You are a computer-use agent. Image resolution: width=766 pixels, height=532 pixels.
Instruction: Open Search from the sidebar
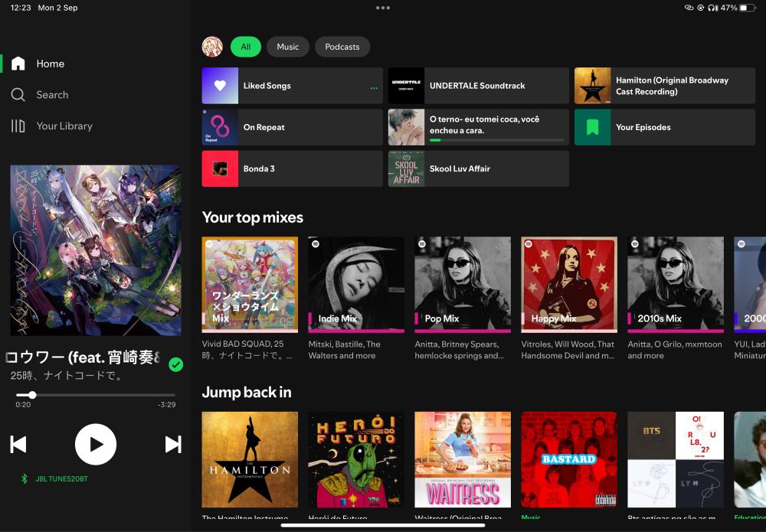[40, 95]
